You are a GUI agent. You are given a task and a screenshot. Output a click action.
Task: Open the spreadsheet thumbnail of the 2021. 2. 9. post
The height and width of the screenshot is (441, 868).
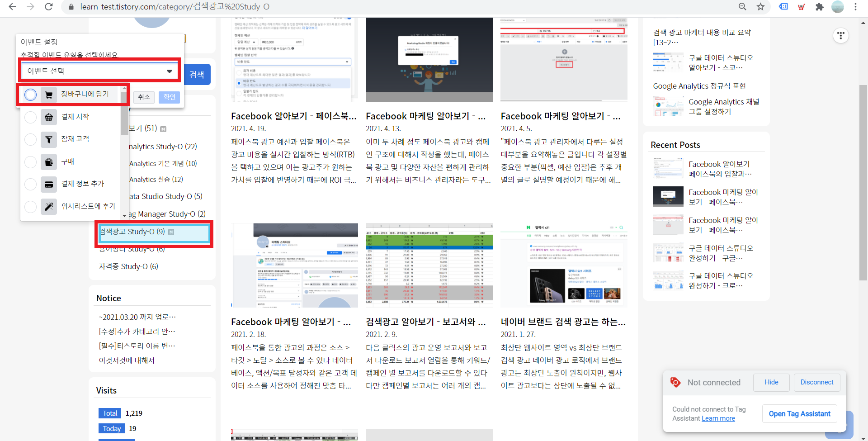point(429,265)
